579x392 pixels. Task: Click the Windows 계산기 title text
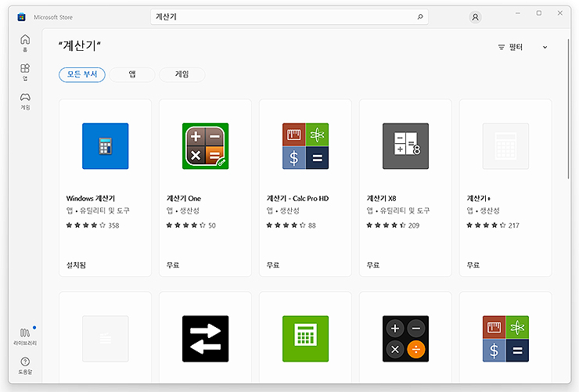tap(91, 198)
